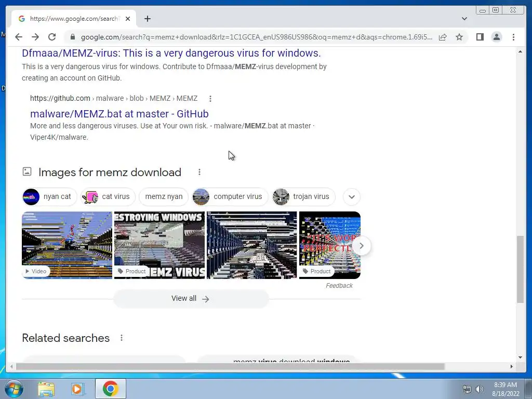Image resolution: width=532 pixels, height=399 pixels.
Task: Click the image icon beside Images heading
Action: (x=27, y=171)
